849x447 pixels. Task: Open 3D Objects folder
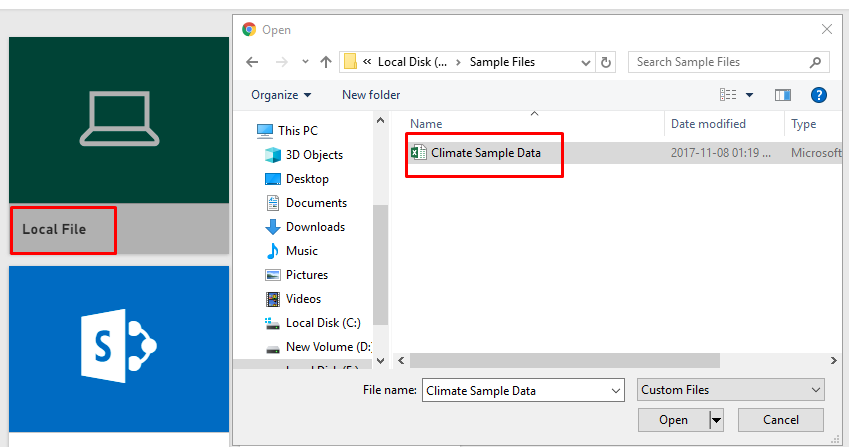coord(314,155)
